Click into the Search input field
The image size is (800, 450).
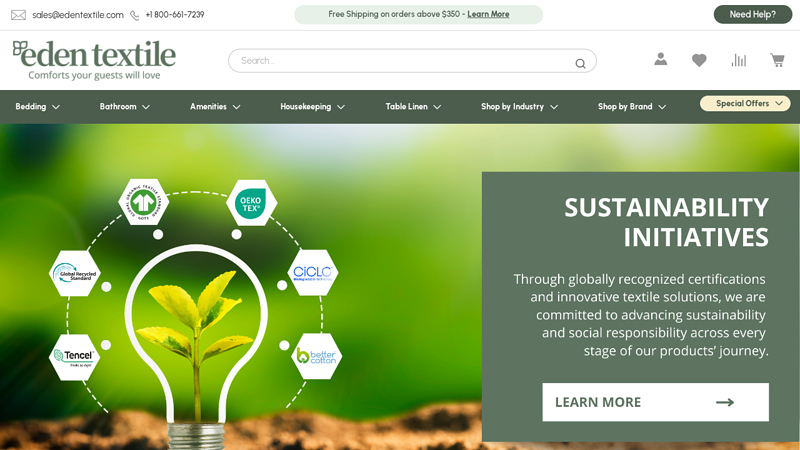400,61
